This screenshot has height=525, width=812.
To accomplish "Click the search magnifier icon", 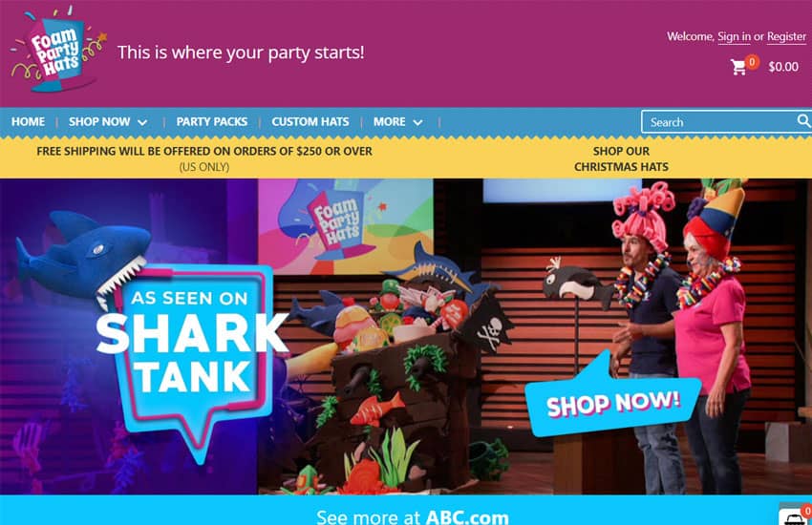I will [x=803, y=121].
